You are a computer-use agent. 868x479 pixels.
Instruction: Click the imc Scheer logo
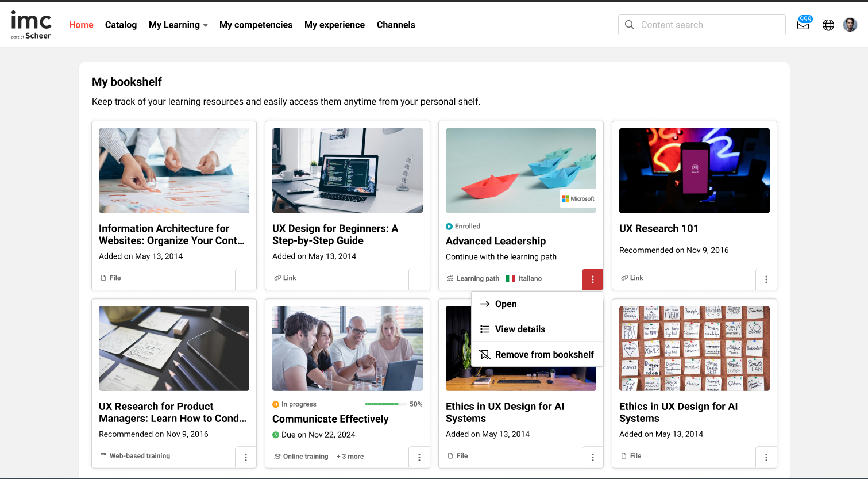32,25
